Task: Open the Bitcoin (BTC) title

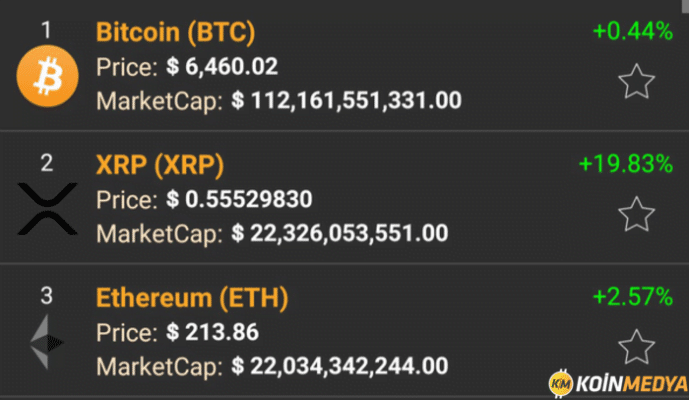Action: tap(176, 32)
